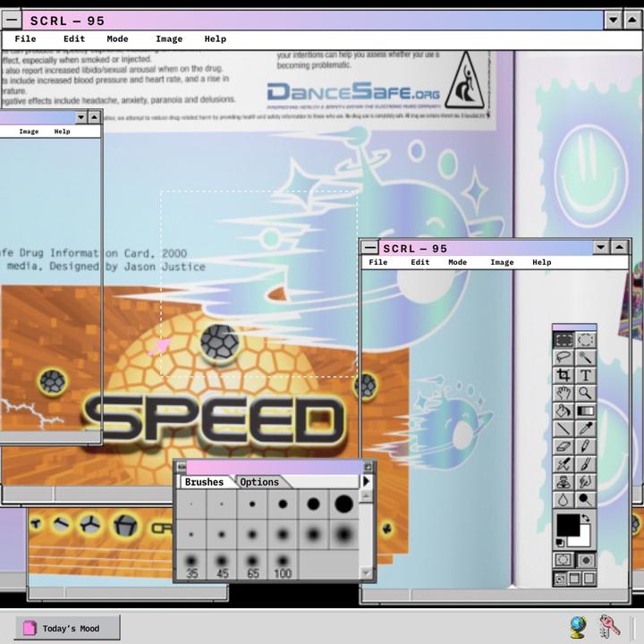Image resolution: width=644 pixels, height=644 pixels.
Task: Open the globe icon in system tray
Action: (578, 627)
